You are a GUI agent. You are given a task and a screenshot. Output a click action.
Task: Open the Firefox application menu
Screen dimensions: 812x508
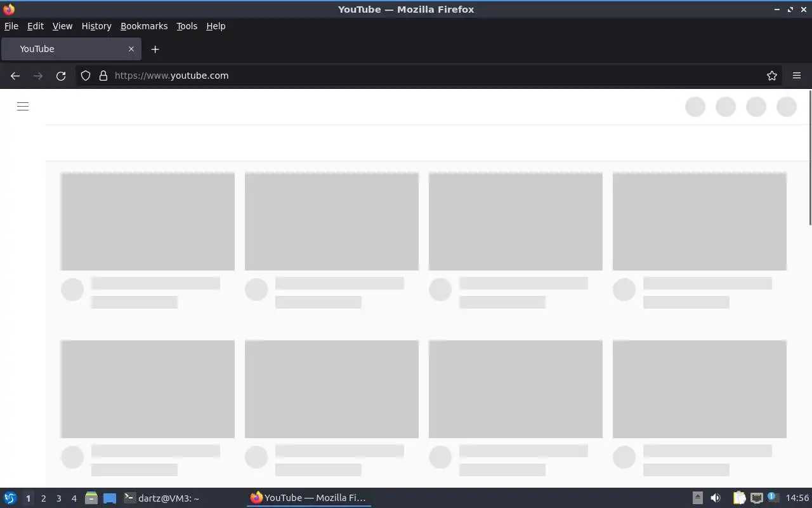(797, 76)
